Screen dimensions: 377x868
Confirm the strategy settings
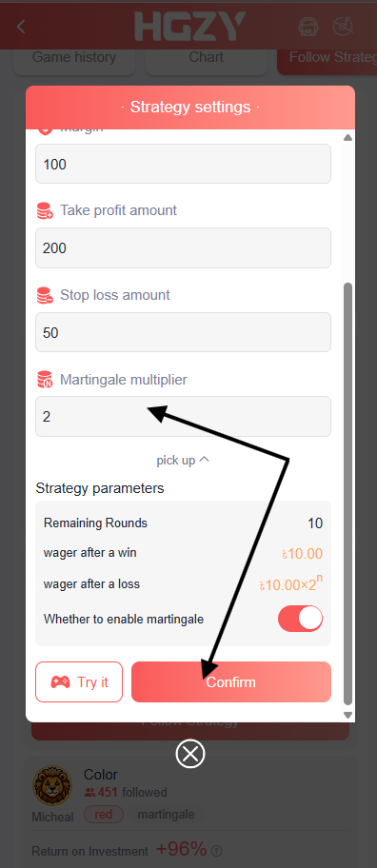(230, 682)
